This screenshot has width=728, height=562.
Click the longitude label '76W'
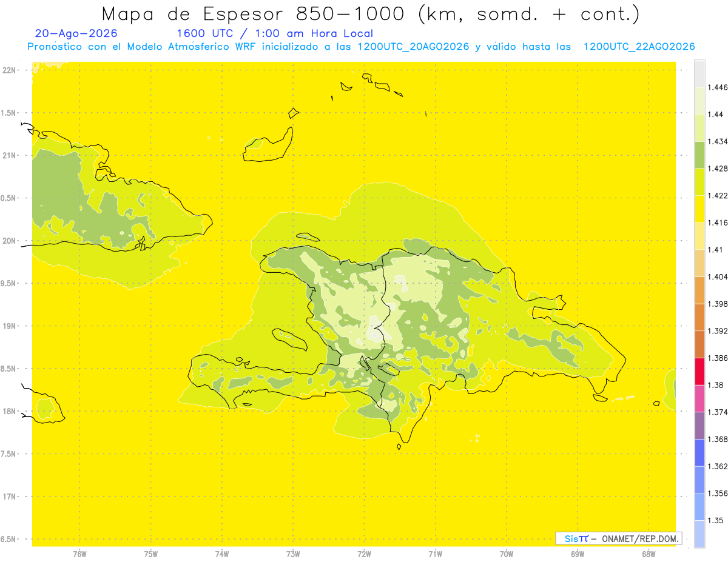(x=79, y=554)
